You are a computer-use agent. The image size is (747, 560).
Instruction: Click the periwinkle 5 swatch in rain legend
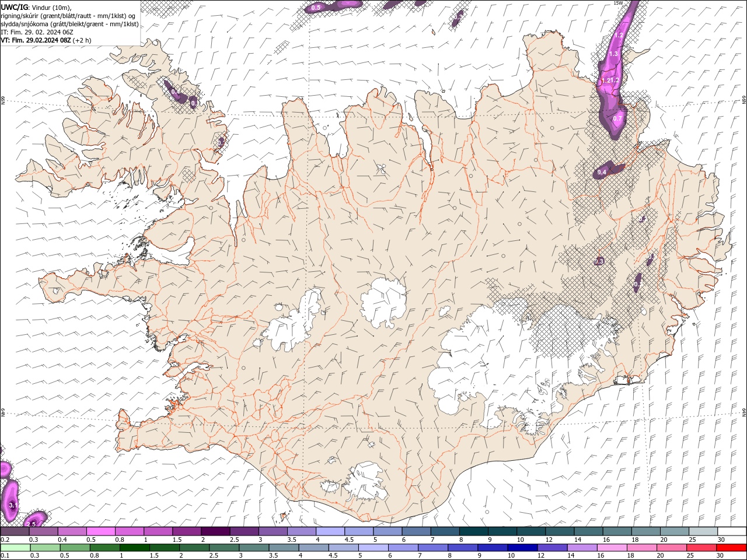tap(373, 548)
